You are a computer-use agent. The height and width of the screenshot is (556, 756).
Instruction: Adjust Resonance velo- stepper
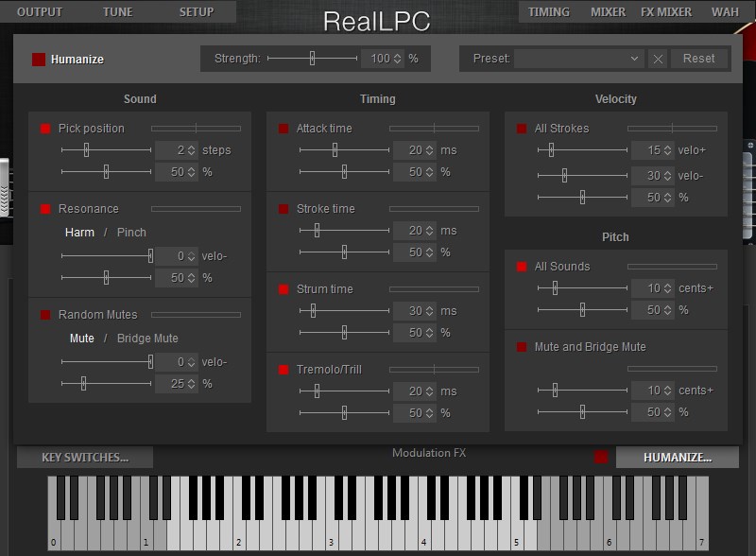coord(192,256)
